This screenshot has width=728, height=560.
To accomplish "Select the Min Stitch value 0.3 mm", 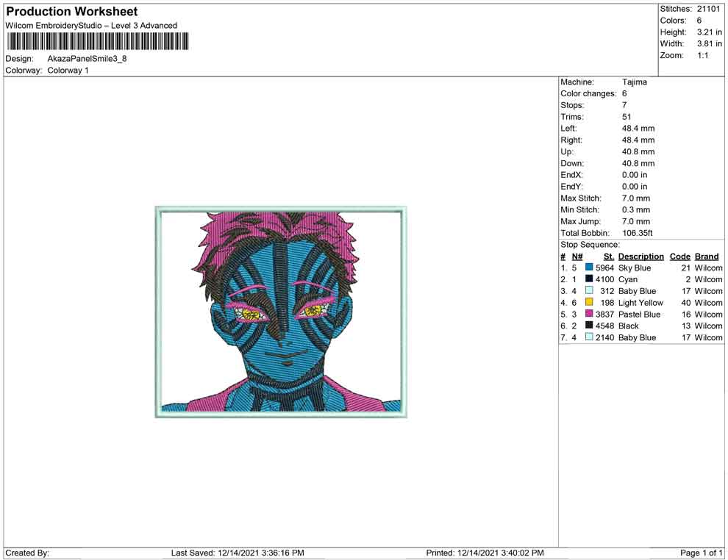I will pos(635,209).
